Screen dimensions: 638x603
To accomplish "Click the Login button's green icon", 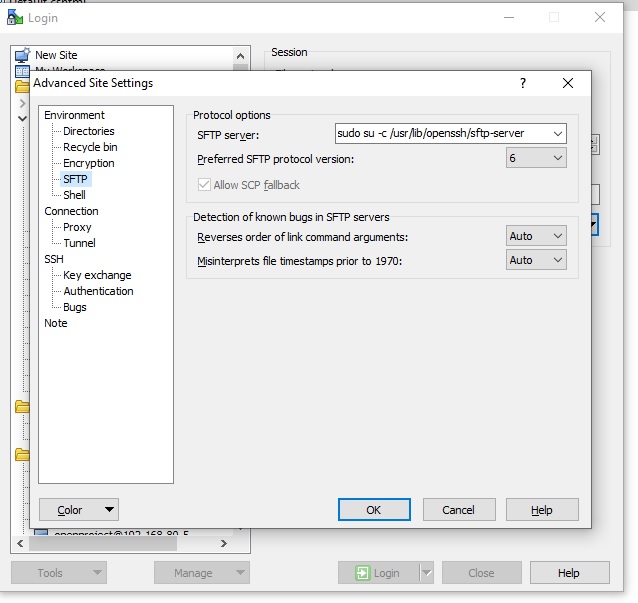I will [360, 573].
